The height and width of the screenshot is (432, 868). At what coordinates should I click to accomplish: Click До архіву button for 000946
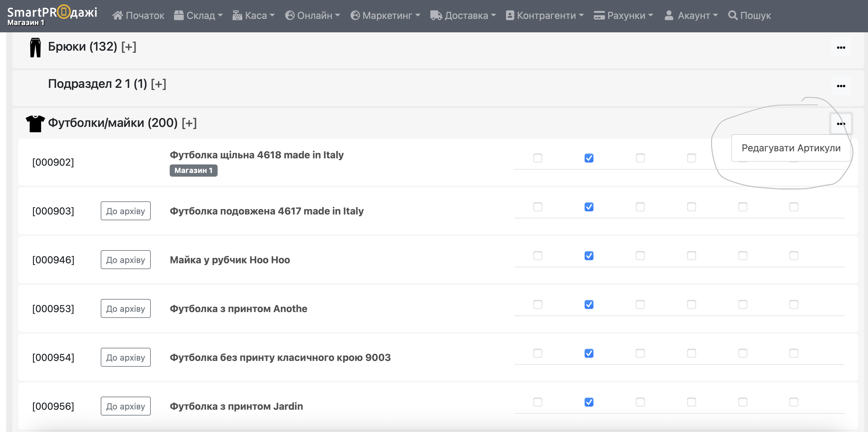tap(125, 260)
